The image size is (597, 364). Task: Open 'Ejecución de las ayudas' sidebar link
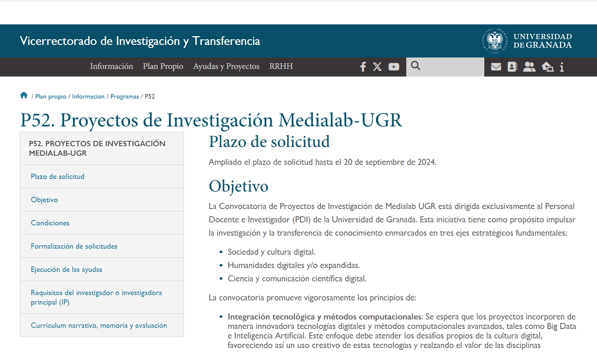(x=102, y=270)
